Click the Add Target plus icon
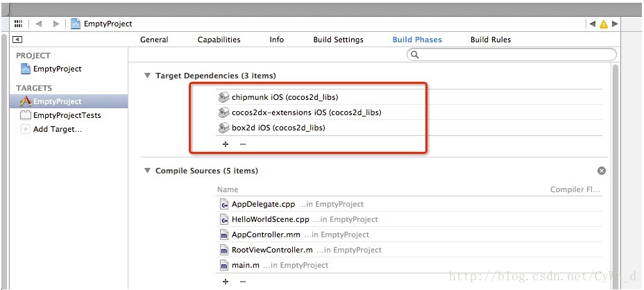Viewport: 644px width, 290px height. pos(26,130)
